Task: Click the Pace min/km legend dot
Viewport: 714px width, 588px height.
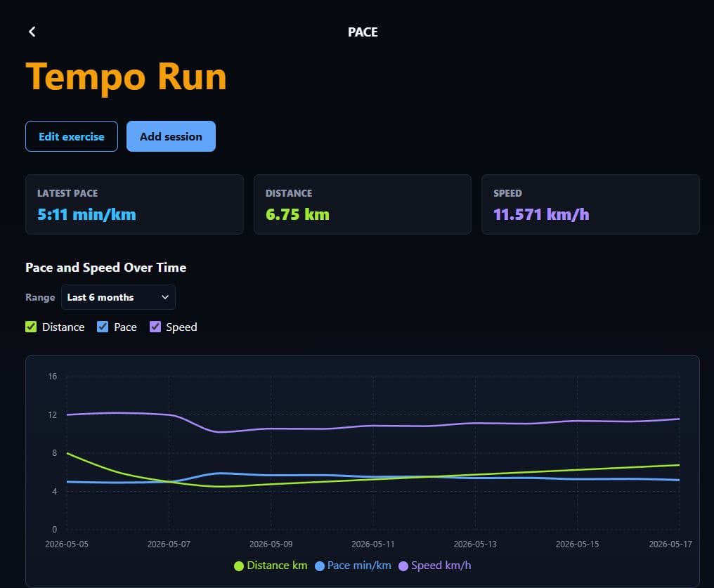Action: (320, 566)
